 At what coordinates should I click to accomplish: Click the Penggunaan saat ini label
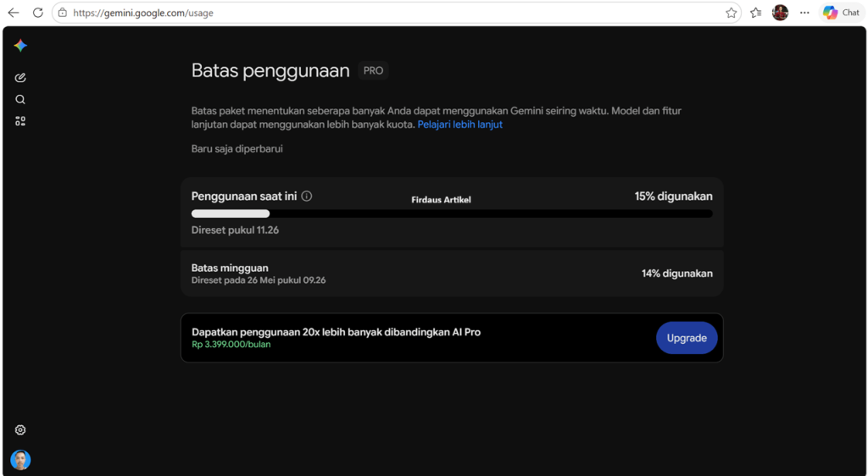click(244, 196)
